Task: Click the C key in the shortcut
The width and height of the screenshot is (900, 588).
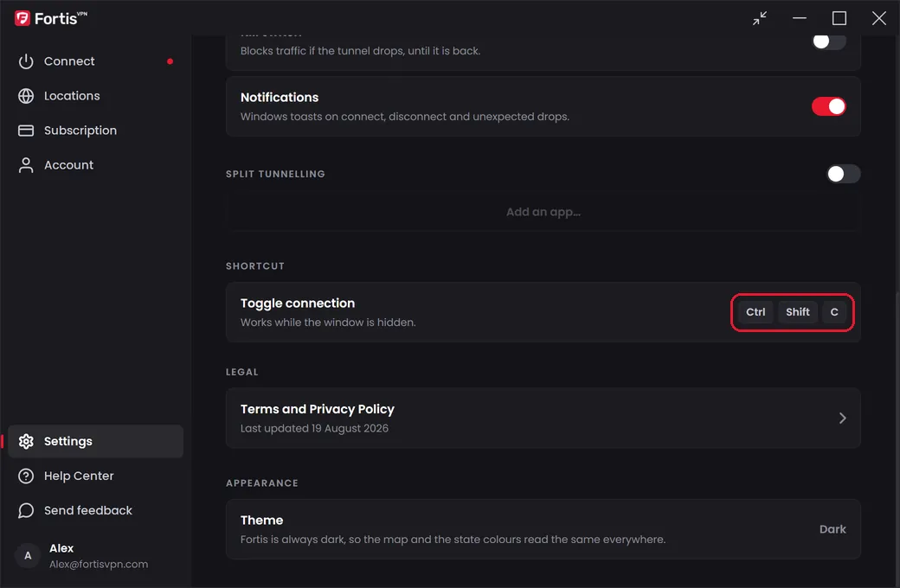Action: 834,312
